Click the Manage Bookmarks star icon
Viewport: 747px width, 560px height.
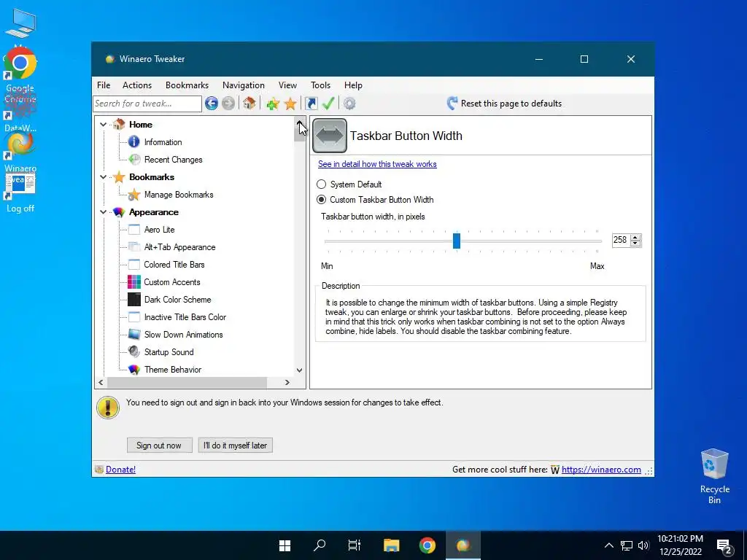click(x=134, y=194)
